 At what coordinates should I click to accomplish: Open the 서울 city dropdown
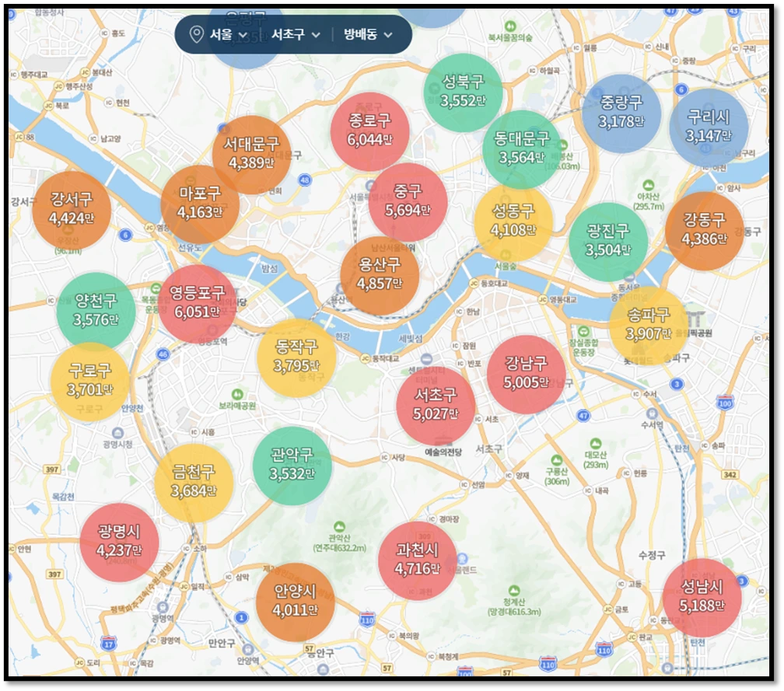coord(228,34)
